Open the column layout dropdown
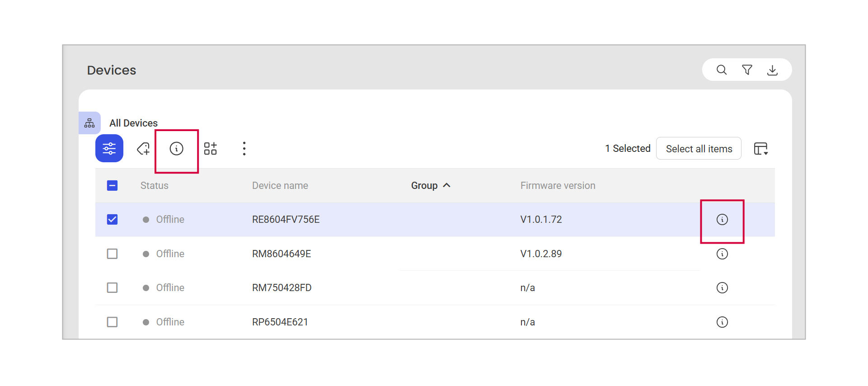 click(761, 149)
